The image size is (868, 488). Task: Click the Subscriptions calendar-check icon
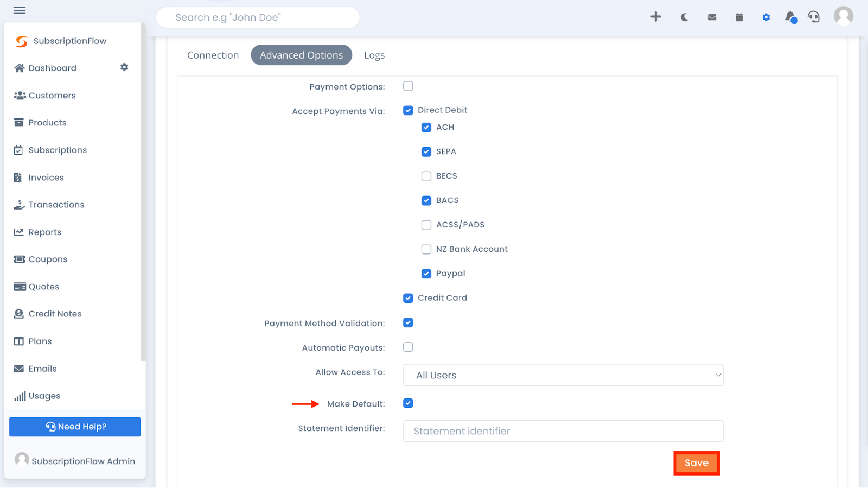(18, 150)
